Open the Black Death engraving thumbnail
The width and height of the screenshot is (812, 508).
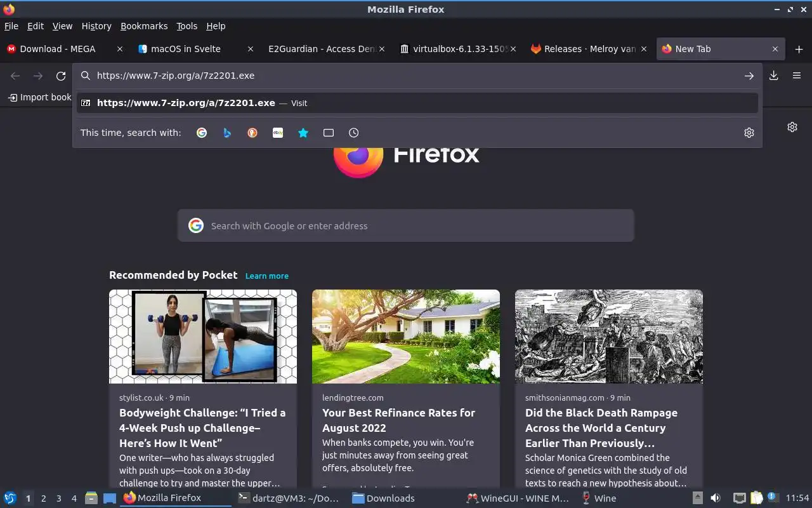pyautogui.click(x=609, y=337)
